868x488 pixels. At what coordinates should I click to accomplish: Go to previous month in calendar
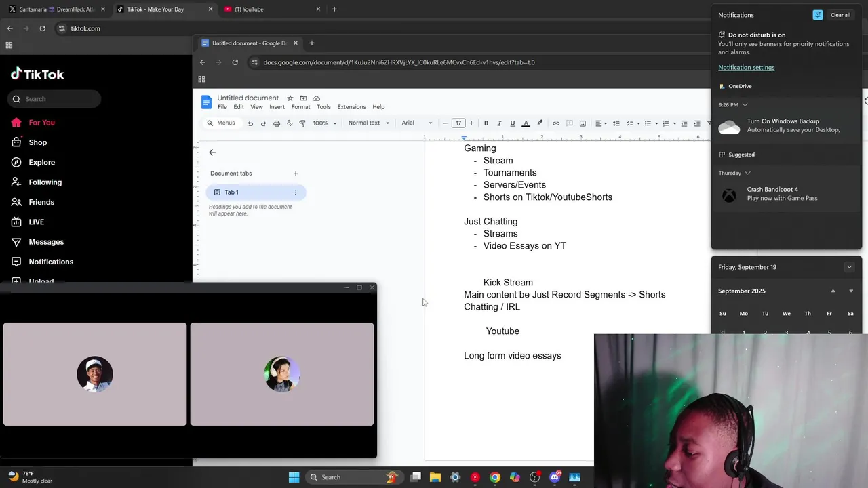click(833, 291)
